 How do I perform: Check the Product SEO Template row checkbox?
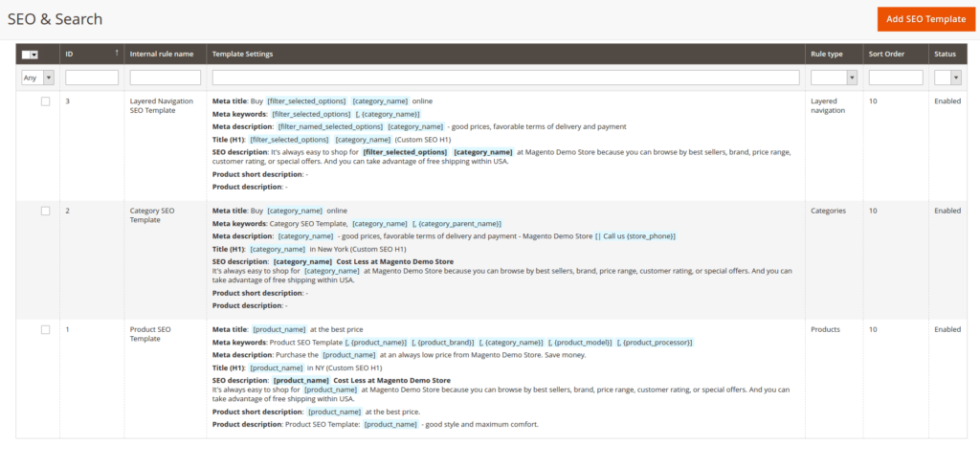[45, 329]
